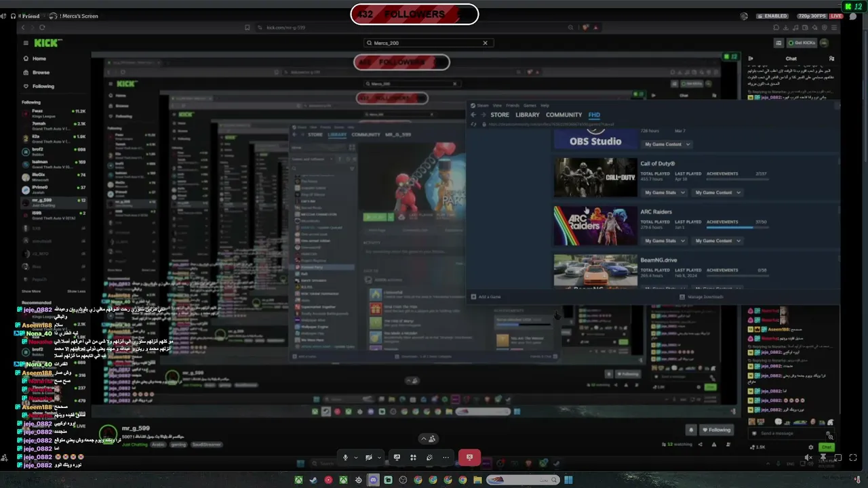The image size is (868, 488).
Task: Mute the microphone in Discord call controls
Action: pyautogui.click(x=345, y=457)
